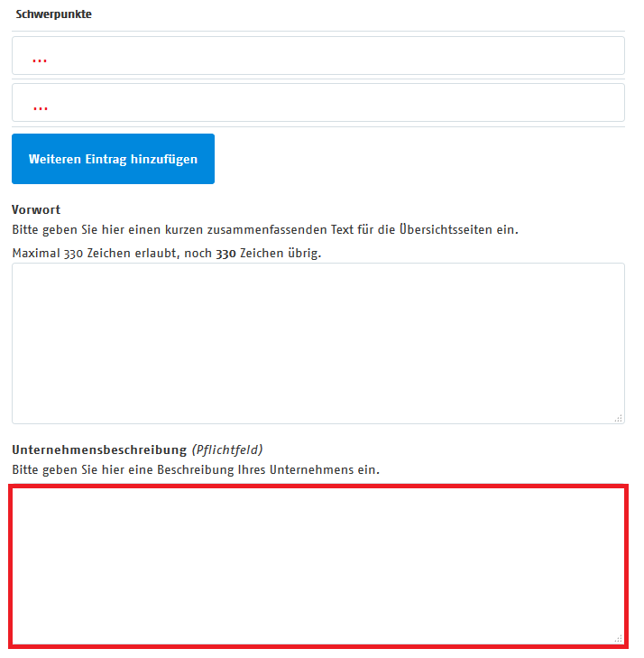Click the Vorwort hint about Übersichtsseiten
Viewport: 644px width, 658px height.
point(265,229)
